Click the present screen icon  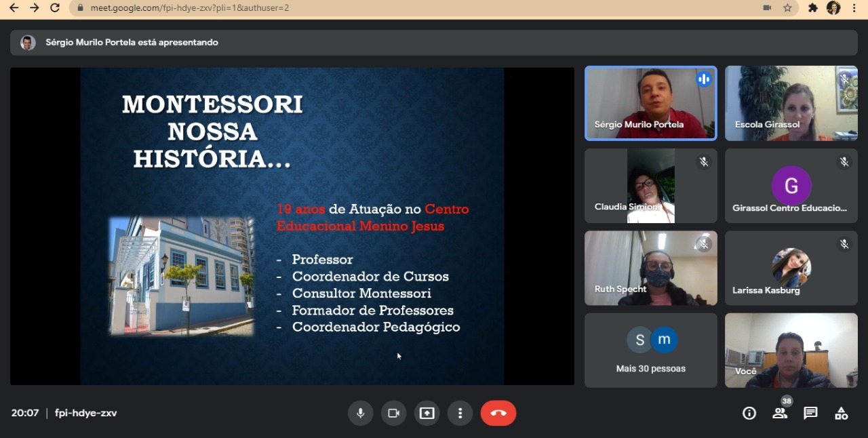(427, 413)
